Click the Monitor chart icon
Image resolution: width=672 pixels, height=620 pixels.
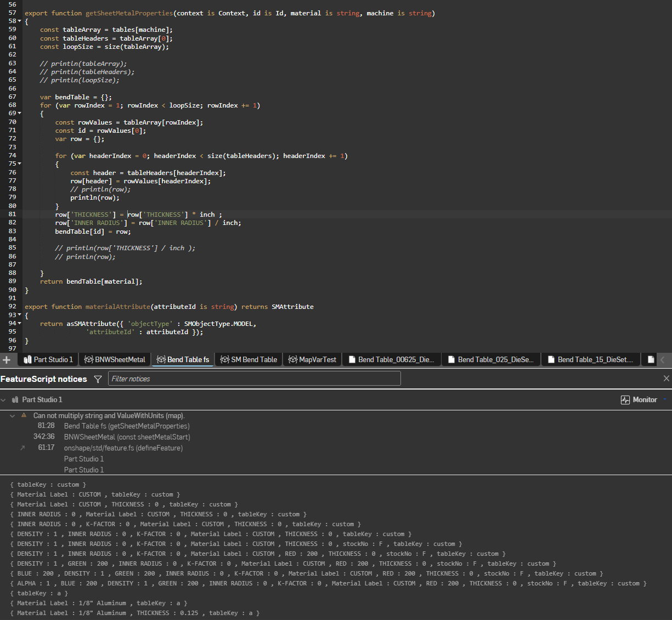point(625,400)
